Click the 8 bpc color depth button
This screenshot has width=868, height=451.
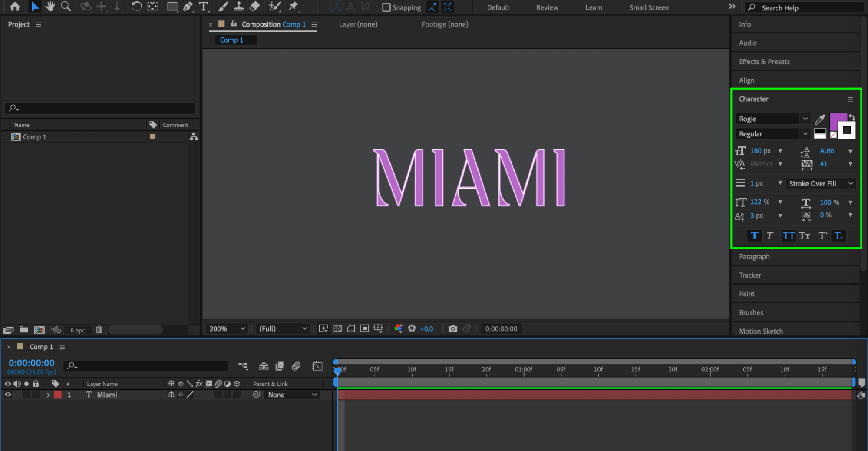[78, 330]
